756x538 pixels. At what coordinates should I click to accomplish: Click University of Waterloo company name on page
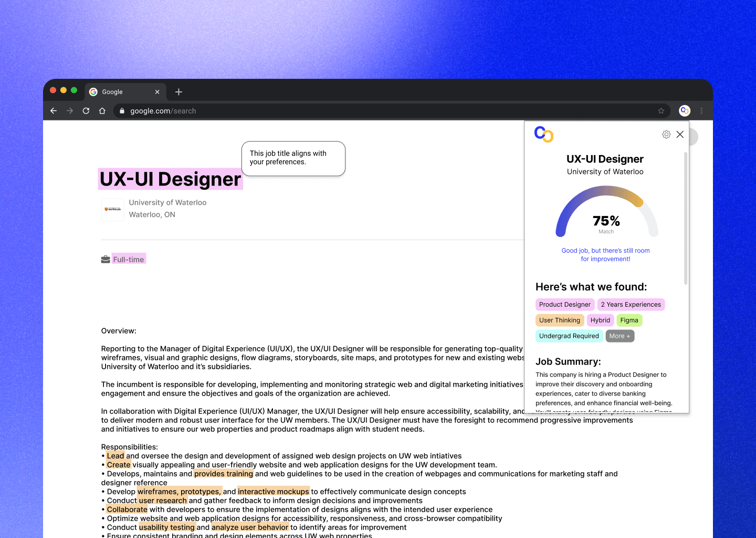coord(167,202)
